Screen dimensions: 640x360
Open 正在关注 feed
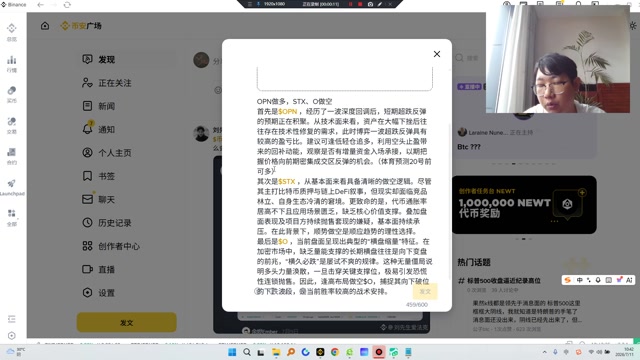click(x=107, y=83)
